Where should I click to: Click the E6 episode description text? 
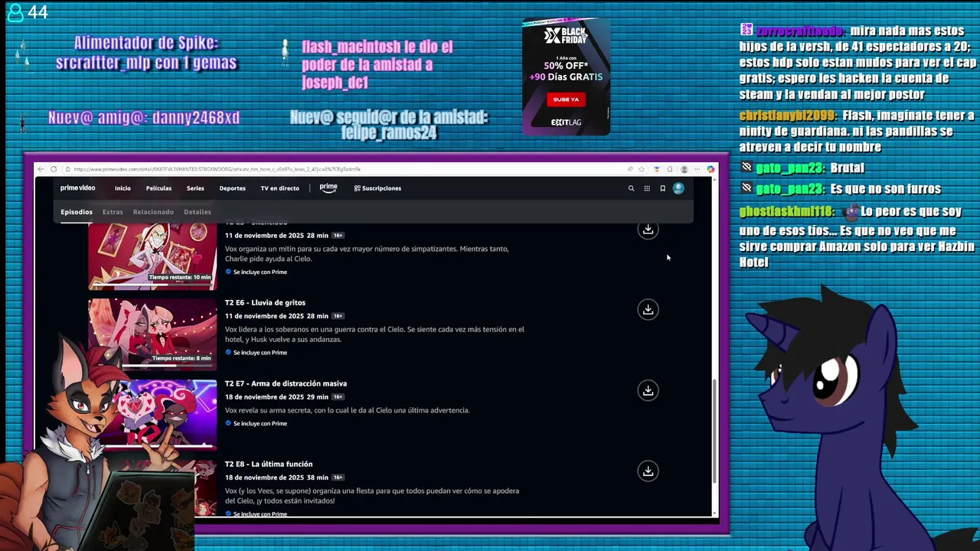(x=374, y=334)
